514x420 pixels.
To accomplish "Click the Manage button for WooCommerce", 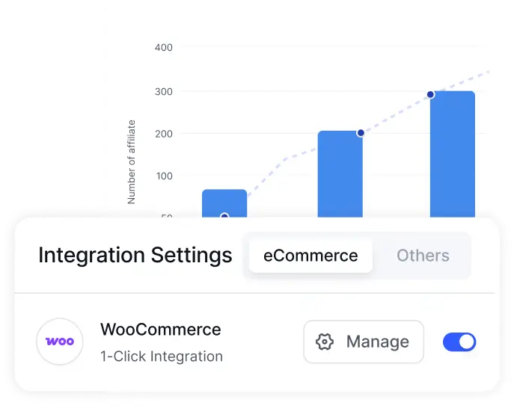I will pyautogui.click(x=364, y=342).
